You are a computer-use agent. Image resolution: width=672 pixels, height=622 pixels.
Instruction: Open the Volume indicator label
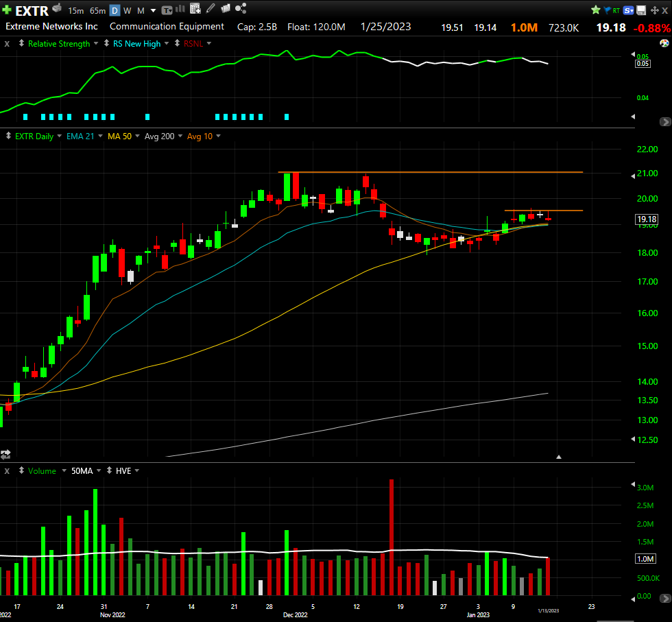pyautogui.click(x=42, y=471)
